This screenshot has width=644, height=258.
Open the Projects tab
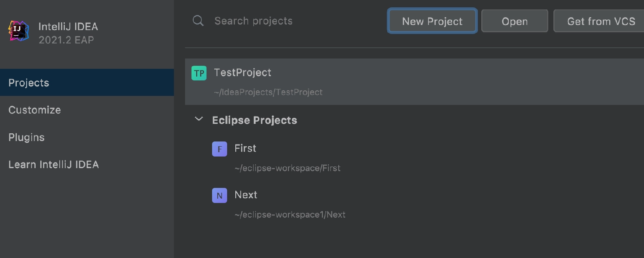tap(87, 83)
